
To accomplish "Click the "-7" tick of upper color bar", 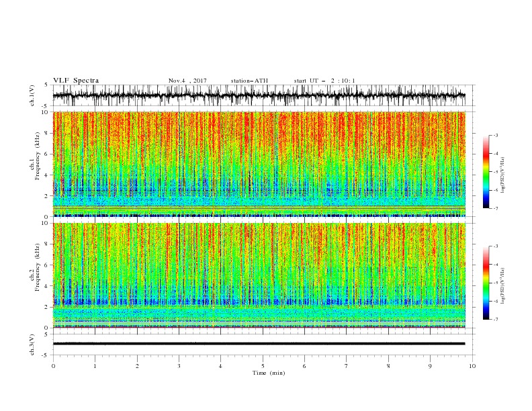I will point(495,208).
